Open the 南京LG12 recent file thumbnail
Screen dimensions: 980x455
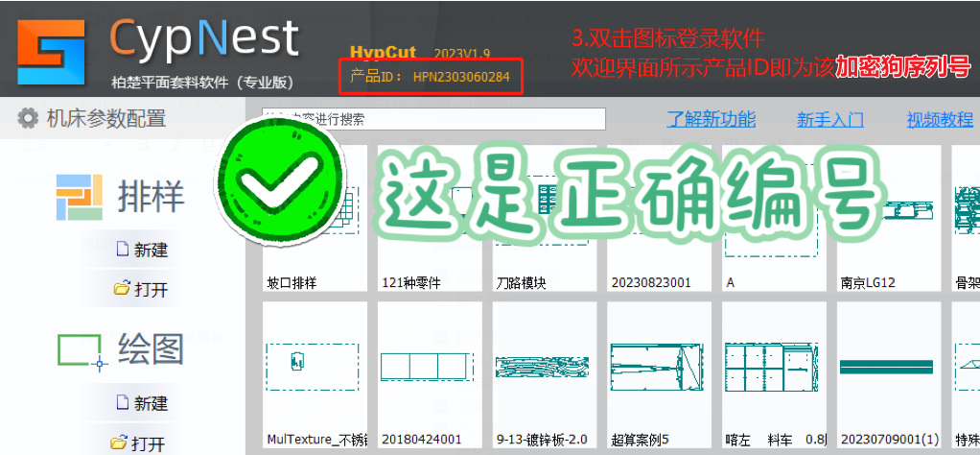point(889,218)
